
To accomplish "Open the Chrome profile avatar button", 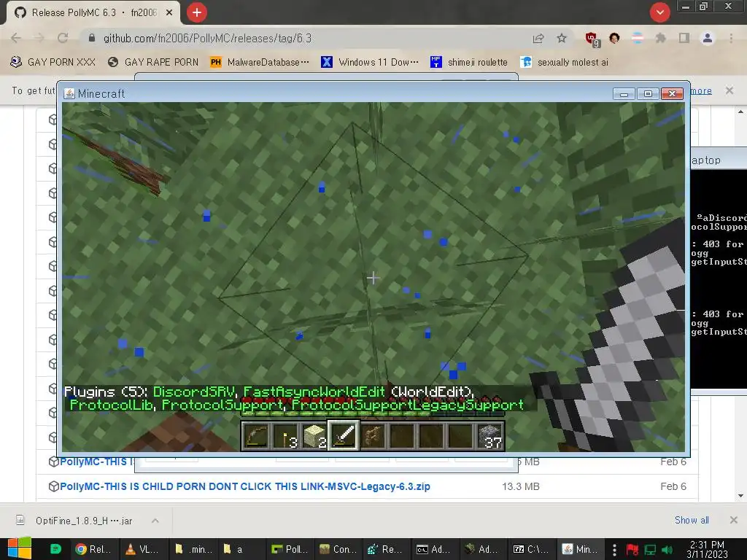I will click(708, 38).
